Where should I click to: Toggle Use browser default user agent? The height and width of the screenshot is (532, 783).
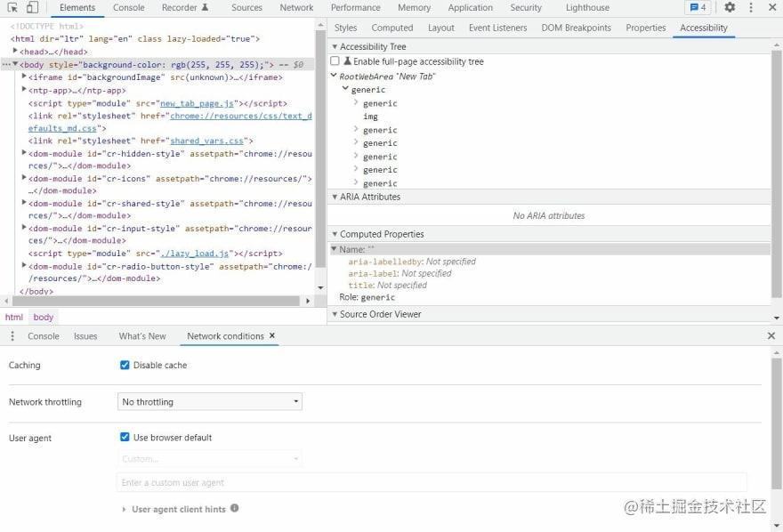(125, 438)
